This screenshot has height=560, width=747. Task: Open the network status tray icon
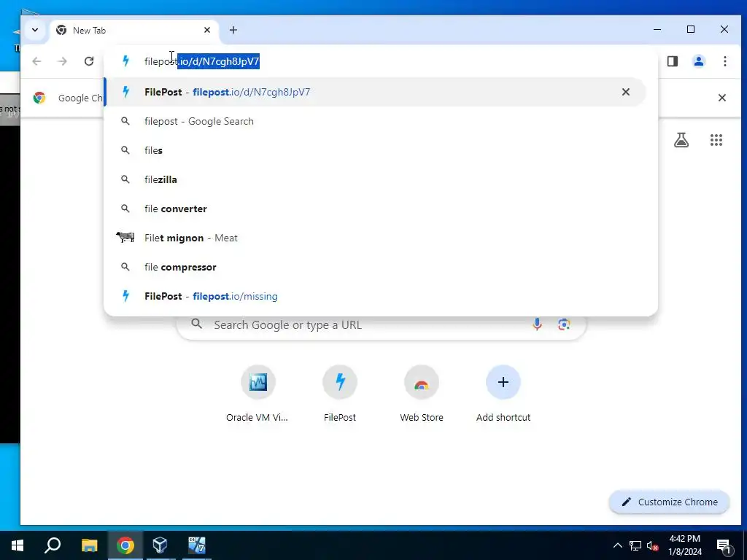click(635, 545)
